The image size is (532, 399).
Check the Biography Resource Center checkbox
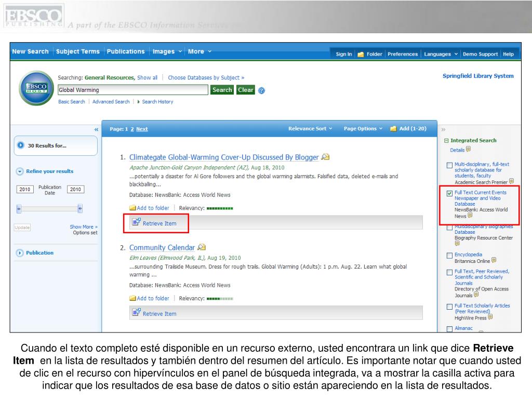[x=449, y=229]
